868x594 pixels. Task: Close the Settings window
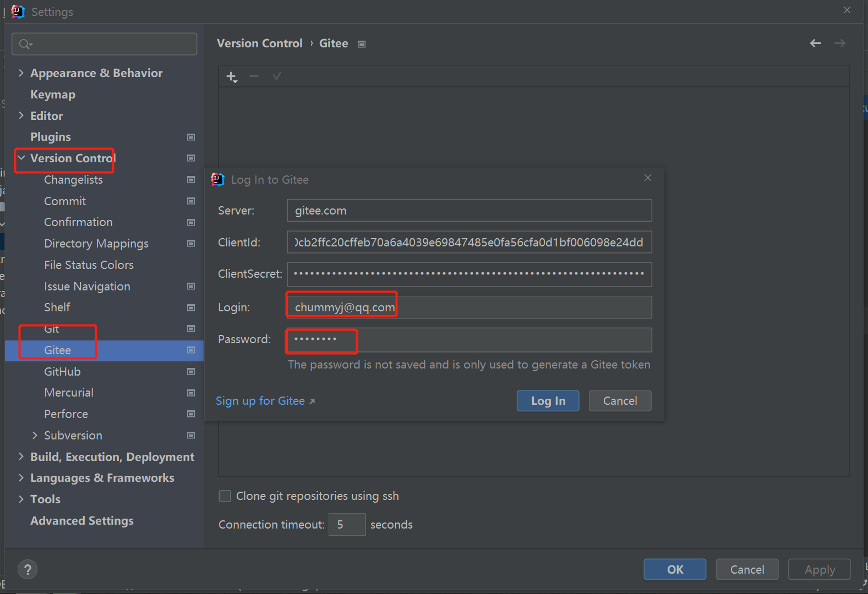pyautogui.click(x=847, y=10)
